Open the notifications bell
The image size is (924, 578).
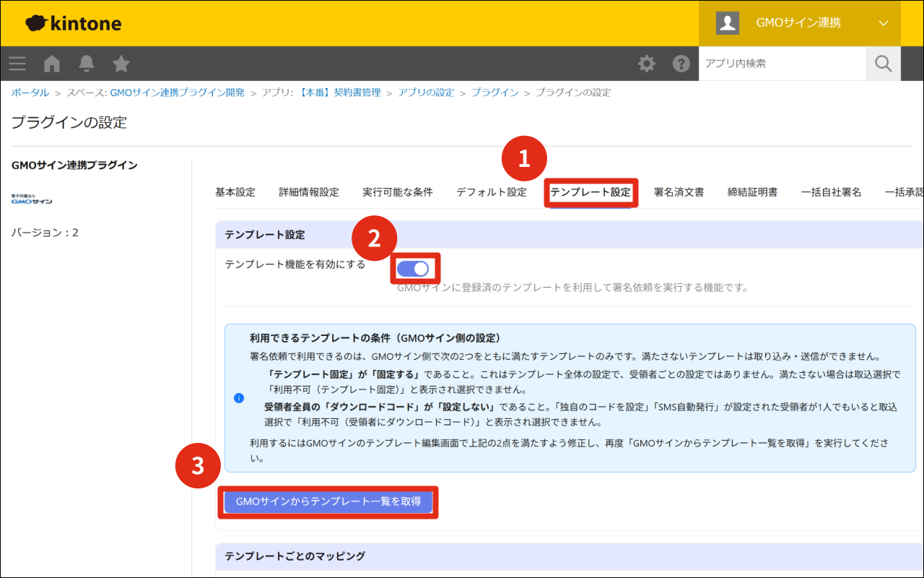87,64
